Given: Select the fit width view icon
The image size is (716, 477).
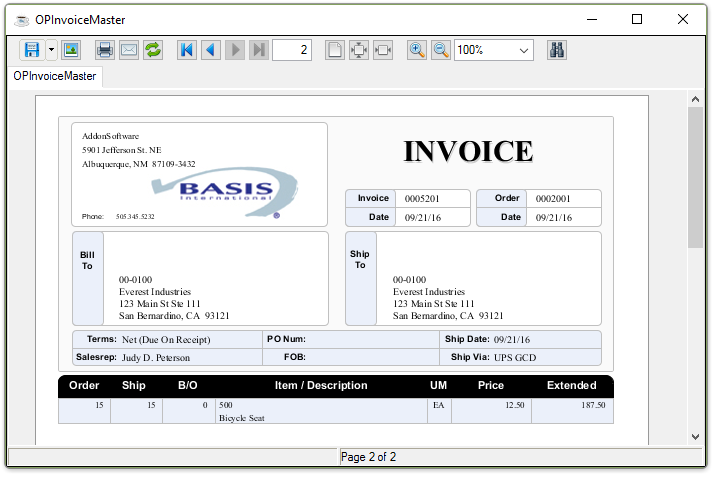Looking at the screenshot, I should click(x=383, y=50).
